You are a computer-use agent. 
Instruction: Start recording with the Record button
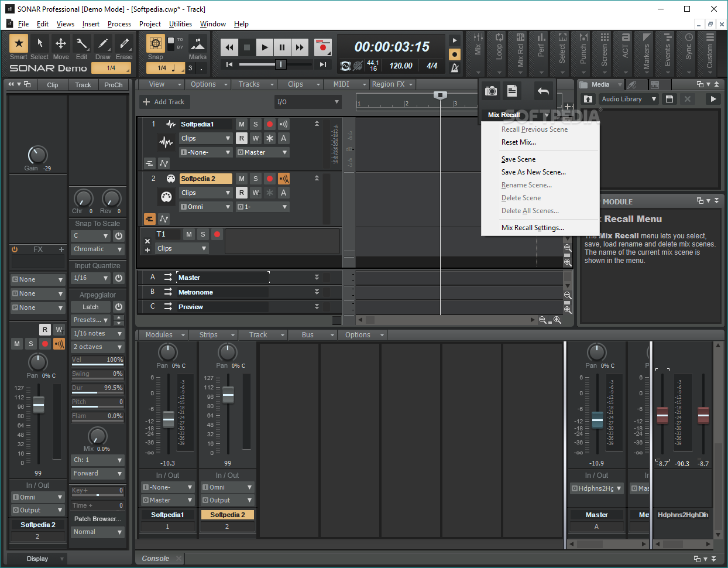coord(322,47)
